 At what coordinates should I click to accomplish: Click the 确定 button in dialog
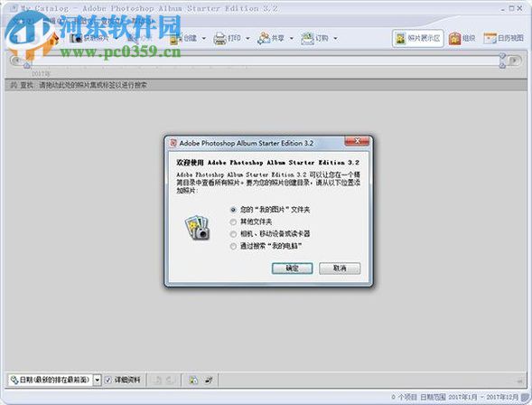coord(292,268)
